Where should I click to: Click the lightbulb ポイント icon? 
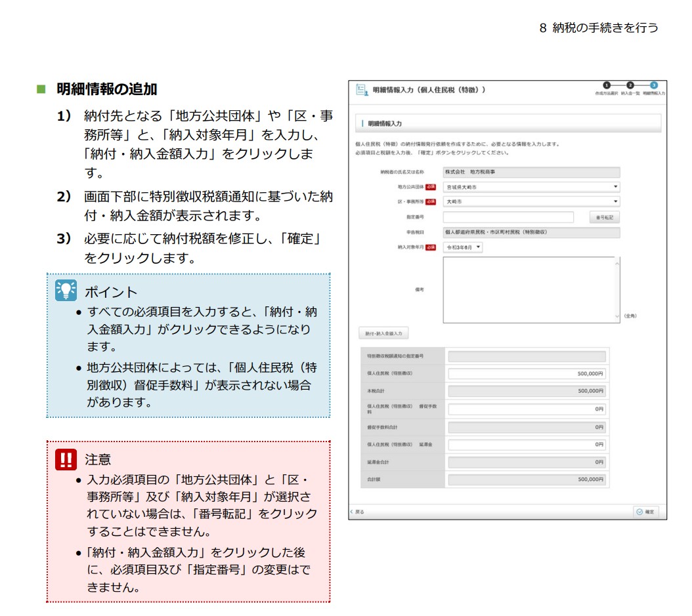(x=66, y=291)
